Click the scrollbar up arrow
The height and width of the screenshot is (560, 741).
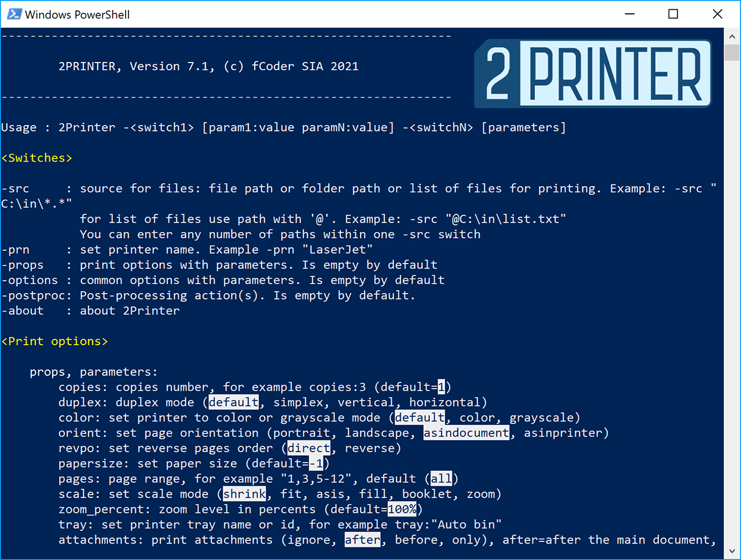(732, 36)
